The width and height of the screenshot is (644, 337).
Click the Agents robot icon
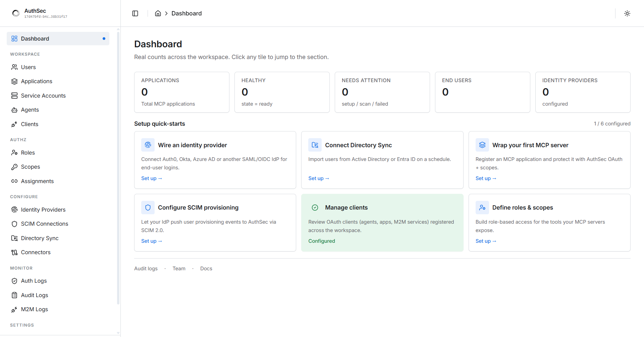tap(14, 110)
